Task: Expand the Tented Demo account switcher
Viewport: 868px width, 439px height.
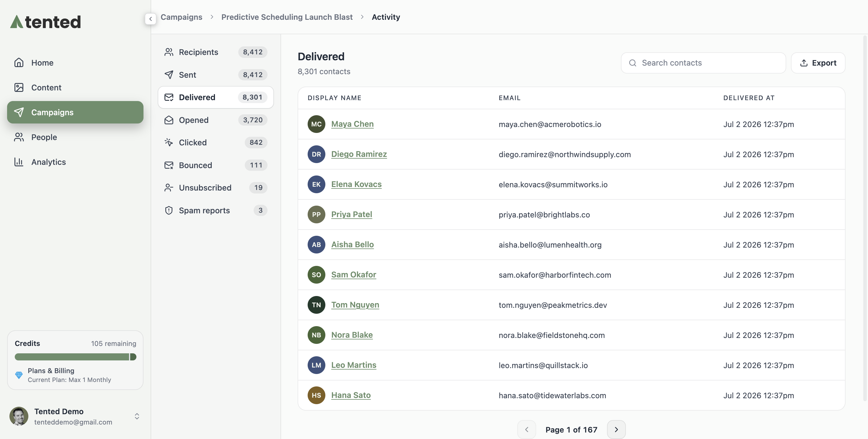Action: [137, 416]
